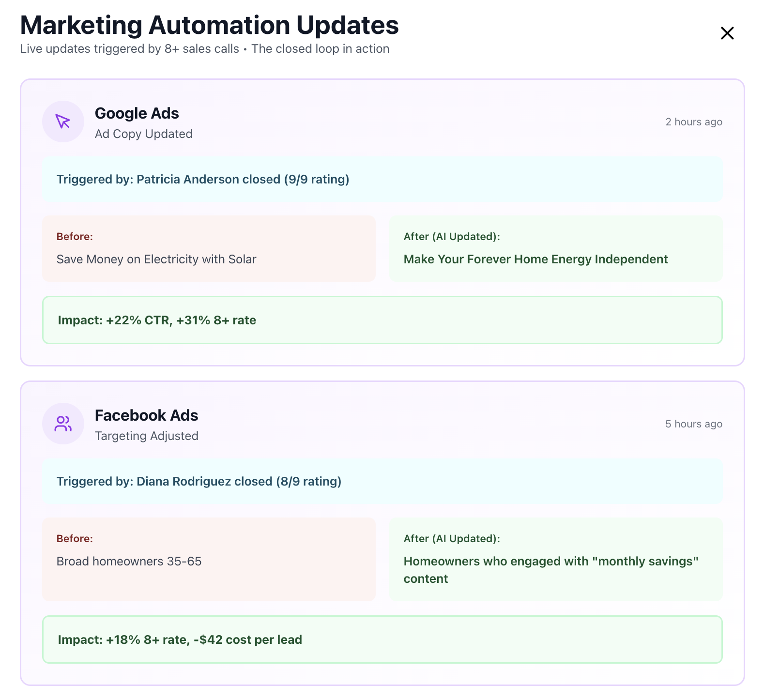This screenshot has height=700, width=764.
Task: Click the "Targeting Adjusted" subtitle
Action: click(x=147, y=436)
